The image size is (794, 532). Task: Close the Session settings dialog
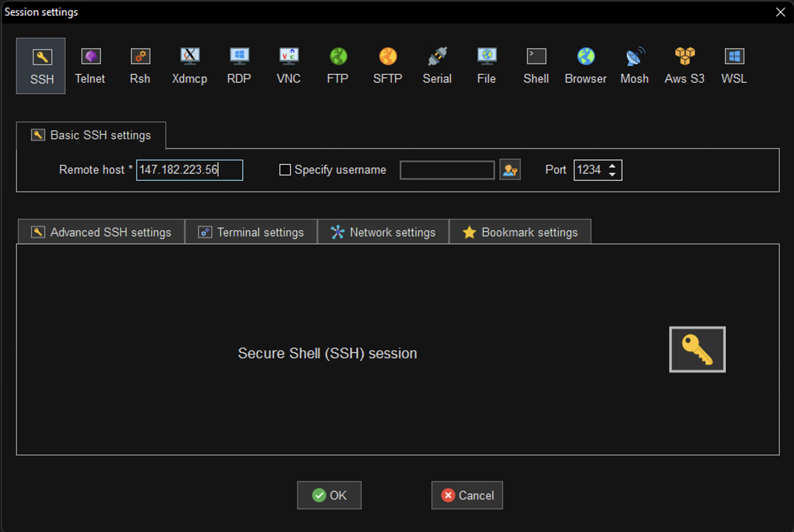pyautogui.click(x=780, y=12)
